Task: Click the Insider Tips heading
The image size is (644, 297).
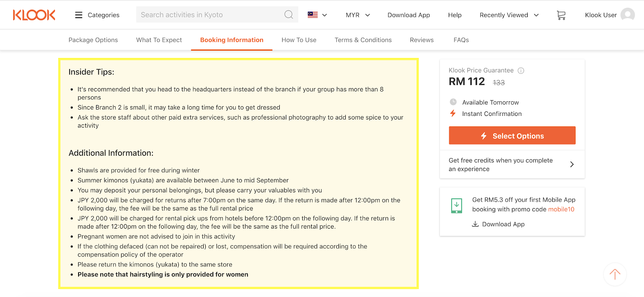Action: pyautogui.click(x=91, y=72)
